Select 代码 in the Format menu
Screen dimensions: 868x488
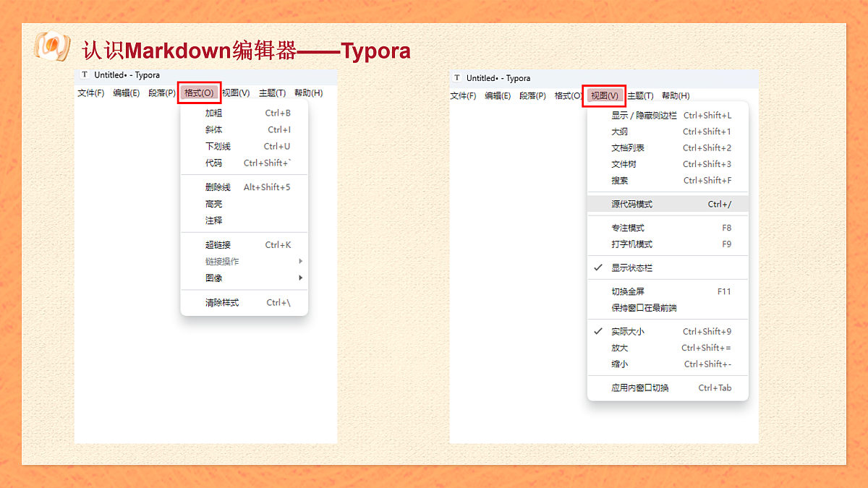point(244,163)
